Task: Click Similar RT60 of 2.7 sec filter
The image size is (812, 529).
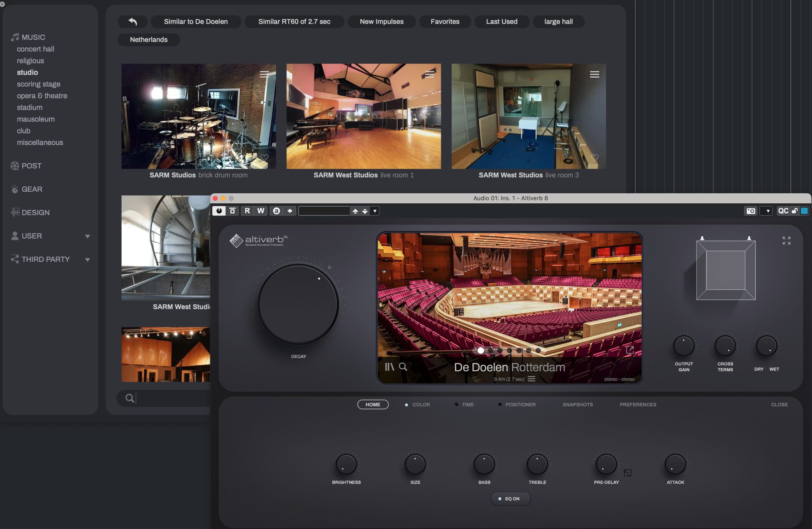Action: [294, 22]
